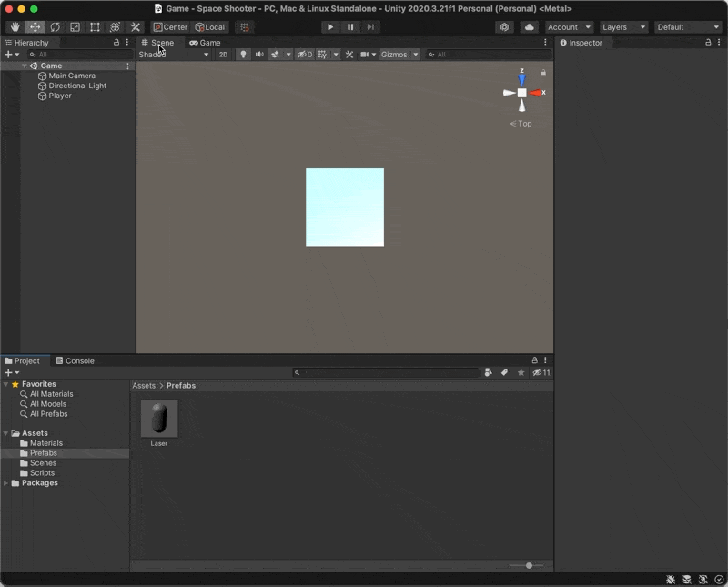Expand the Assets folder in Project
The image size is (728, 587).
7,432
